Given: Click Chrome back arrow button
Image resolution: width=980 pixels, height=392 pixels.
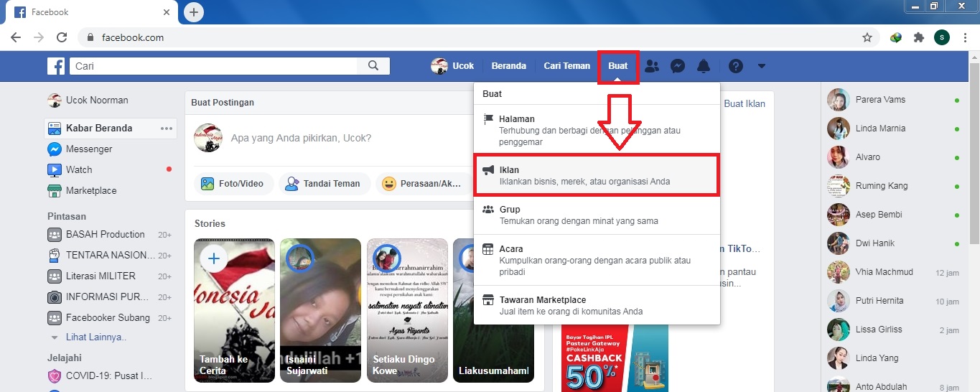Looking at the screenshot, I should [x=16, y=37].
